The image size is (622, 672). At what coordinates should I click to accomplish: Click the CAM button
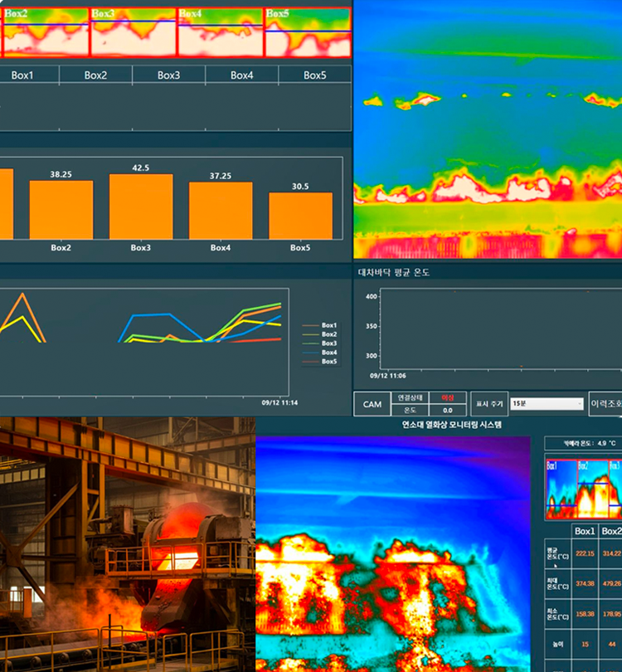(x=370, y=404)
